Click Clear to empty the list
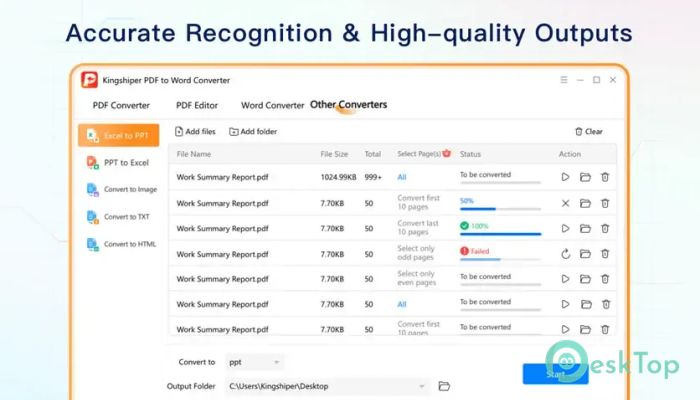 click(x=589, y=131)
